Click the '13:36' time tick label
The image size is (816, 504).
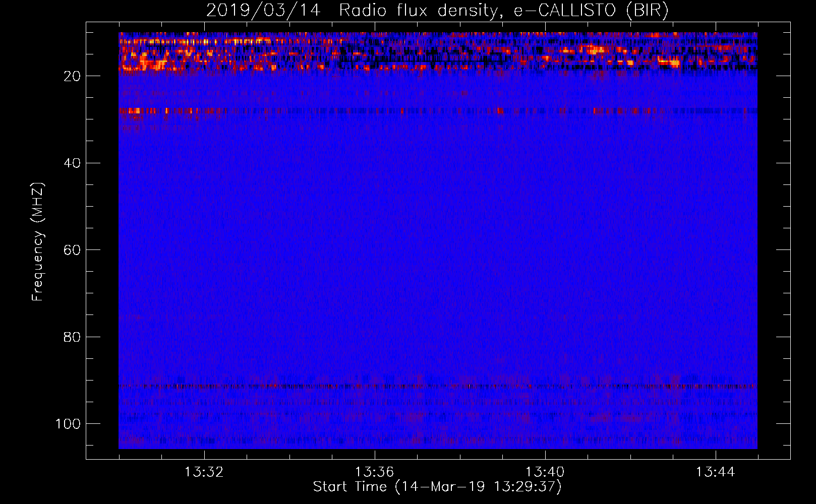click(374, 472)
